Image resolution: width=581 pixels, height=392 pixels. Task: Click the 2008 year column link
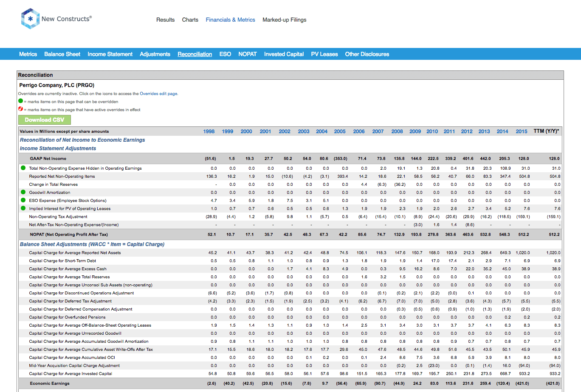pos(397,132)
